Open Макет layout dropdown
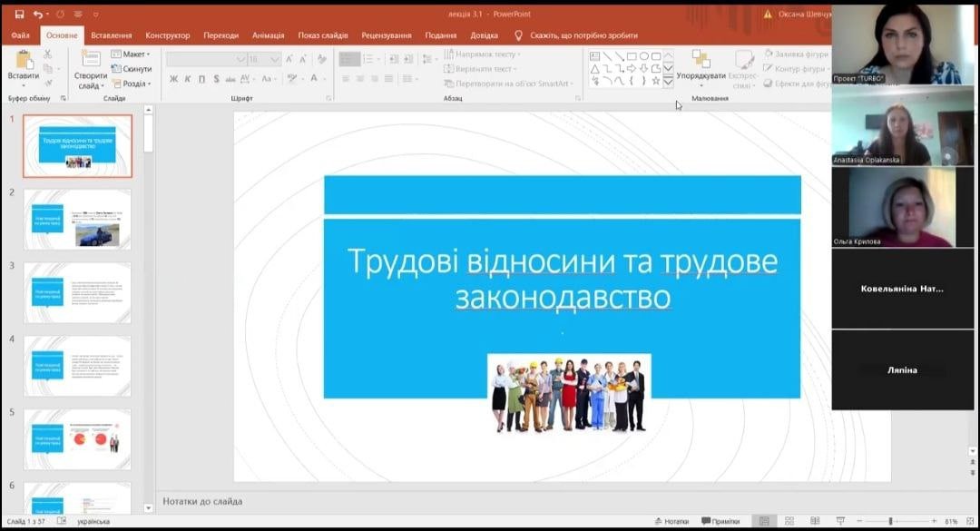This screenshot has height=531, width=980. (x=131, y=54)
